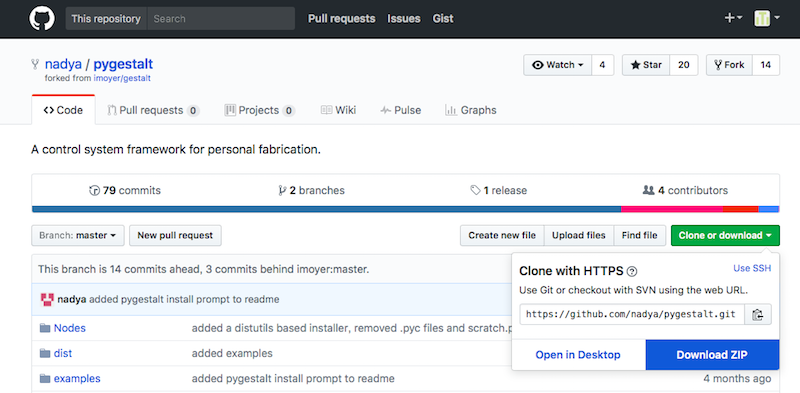Screen dimensions: 800x393
Task: Switch to the Code tab
Action: coord(63,110)
